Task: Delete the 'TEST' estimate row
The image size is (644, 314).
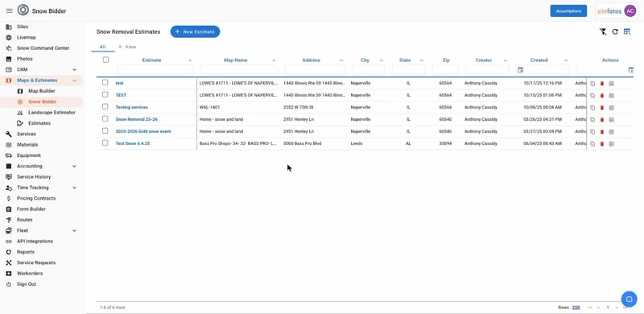Action: (x=602, y=95)
